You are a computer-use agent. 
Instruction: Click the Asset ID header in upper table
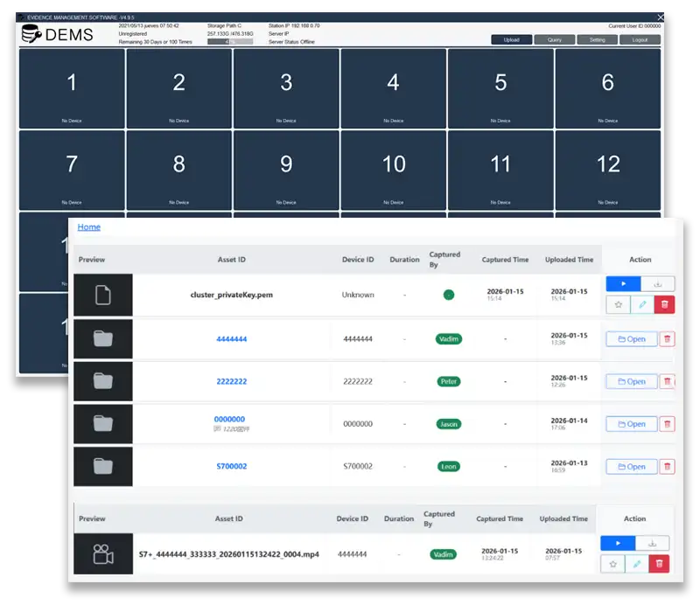(x=232, y=260)
